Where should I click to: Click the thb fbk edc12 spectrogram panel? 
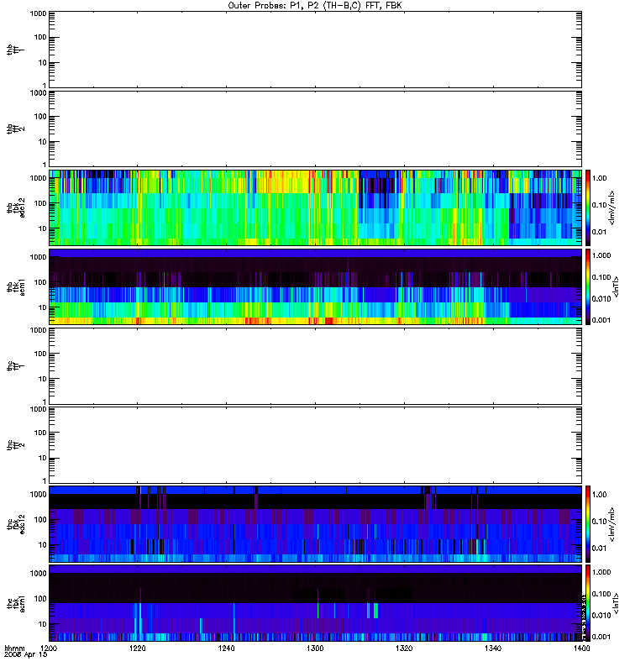coord(315,207)
